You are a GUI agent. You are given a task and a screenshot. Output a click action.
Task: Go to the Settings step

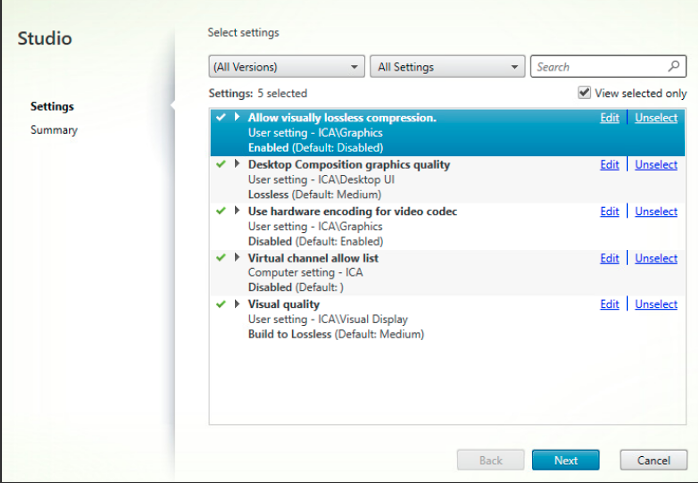click(x=52, y=106)
